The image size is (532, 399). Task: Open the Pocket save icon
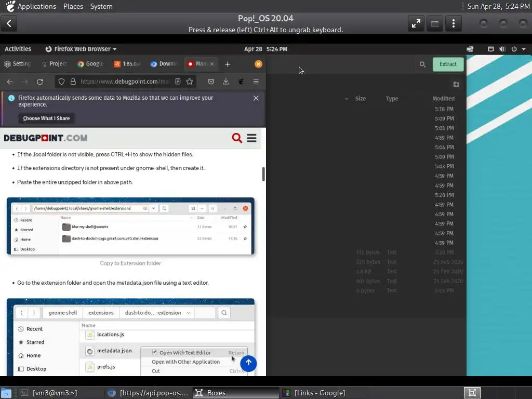[x=211, y=82]
